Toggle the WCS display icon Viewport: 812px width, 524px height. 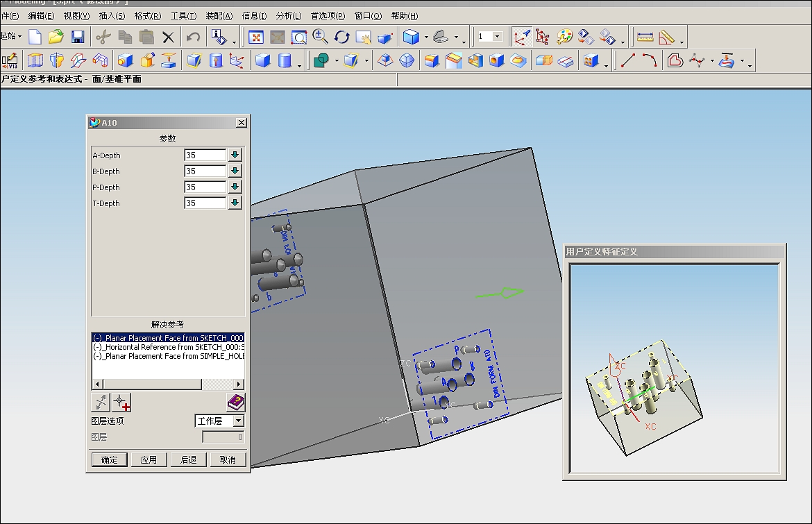pyautogui.click(x=521, y=37)
